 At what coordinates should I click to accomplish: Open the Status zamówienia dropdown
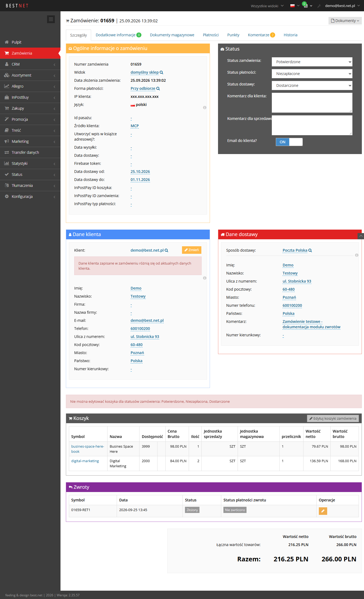312,62
